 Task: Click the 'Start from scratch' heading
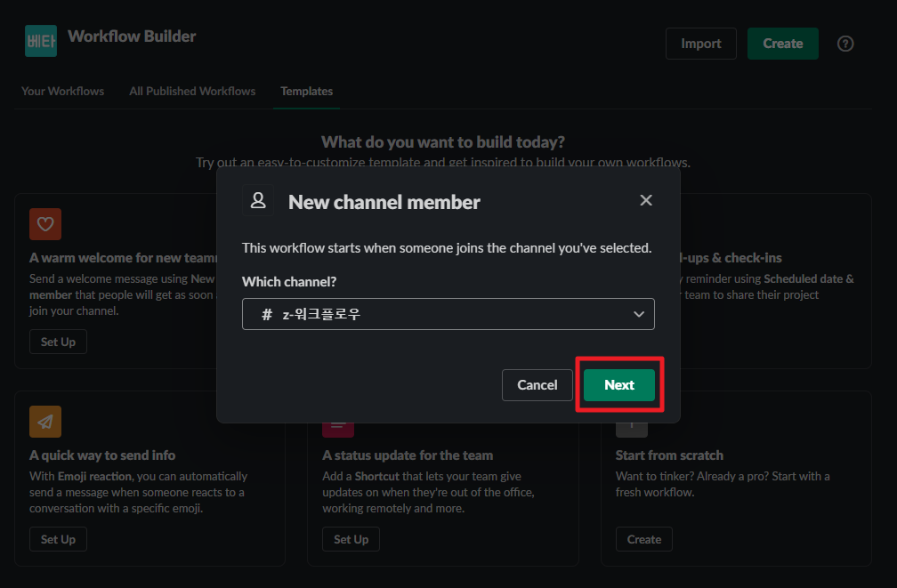click(x=669, y=455)
